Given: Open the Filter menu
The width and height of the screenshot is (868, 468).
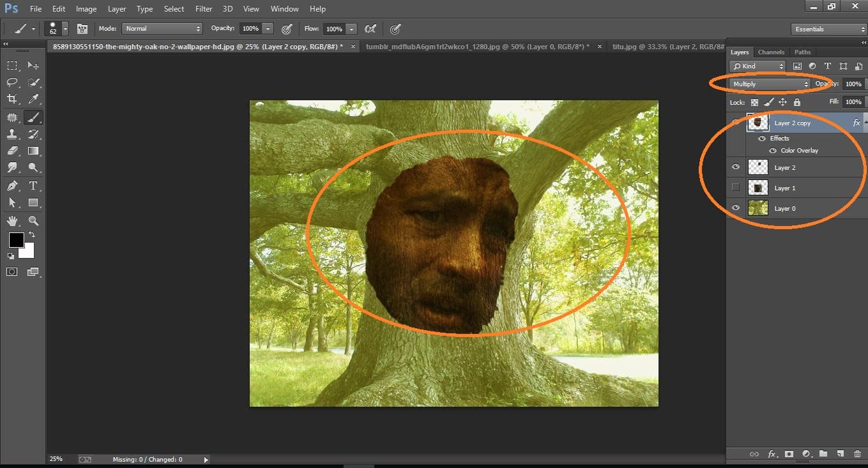Looking at the screenshot, I should click(x=203, y=8).
